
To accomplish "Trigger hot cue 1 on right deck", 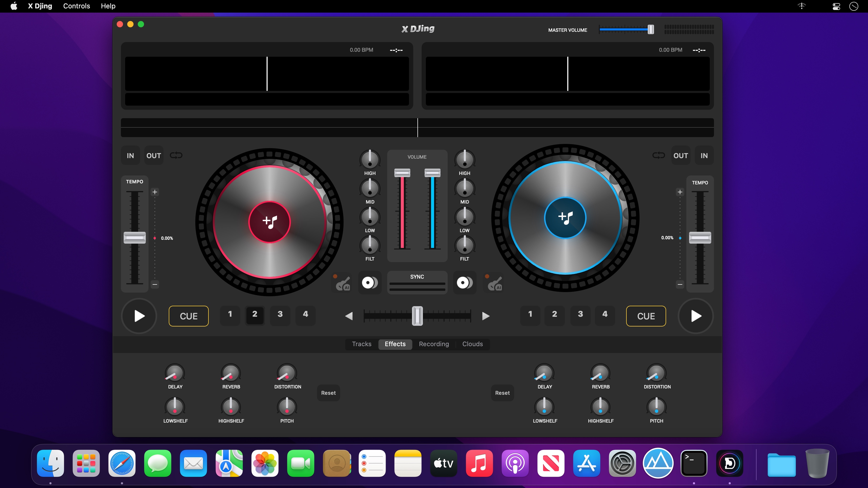I will [x=530, y=315].
